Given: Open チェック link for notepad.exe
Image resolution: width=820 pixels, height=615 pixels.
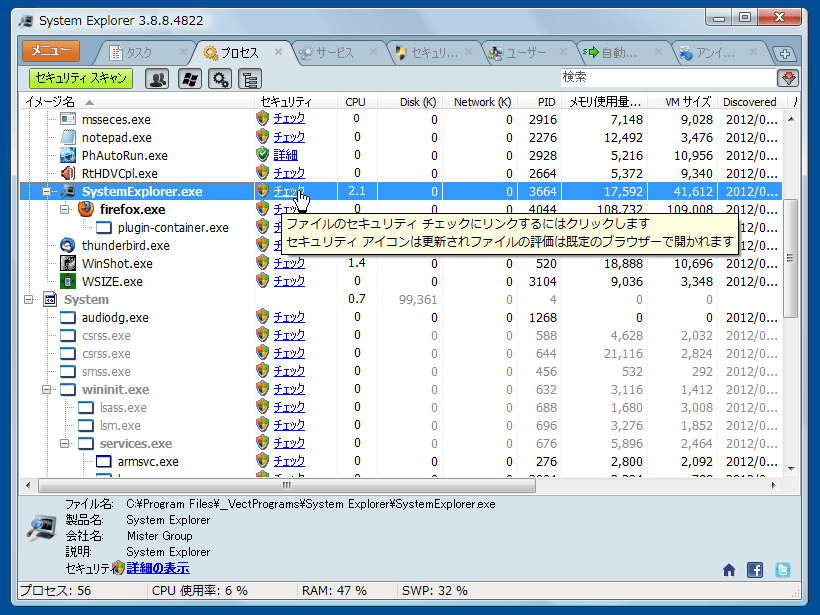Looking at the screenshot, I should (x=289, y=137).
